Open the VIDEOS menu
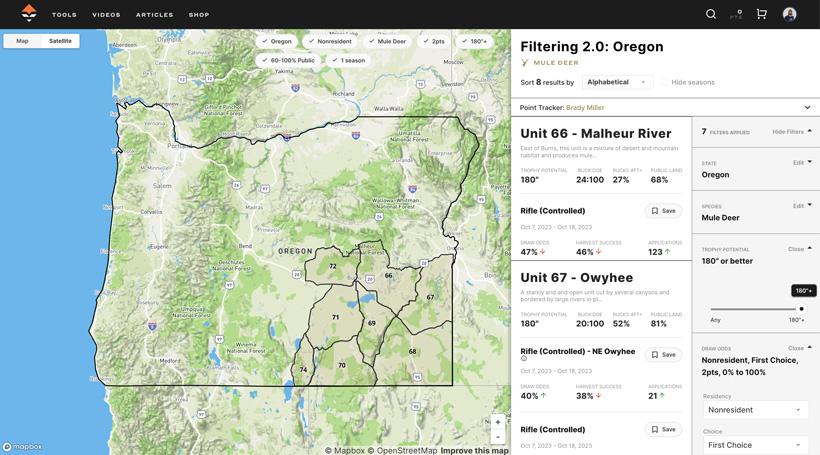820x455 pixels. [x=106, y=15]
